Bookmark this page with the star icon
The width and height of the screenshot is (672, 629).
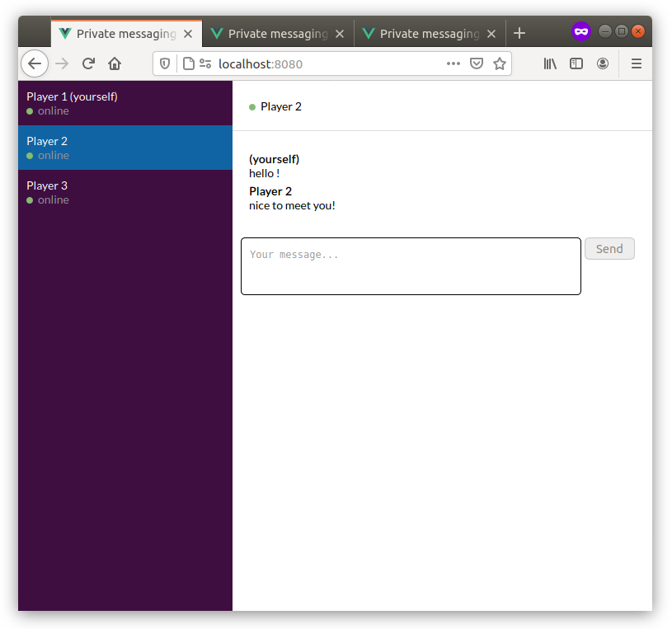[x=500, y=63]
